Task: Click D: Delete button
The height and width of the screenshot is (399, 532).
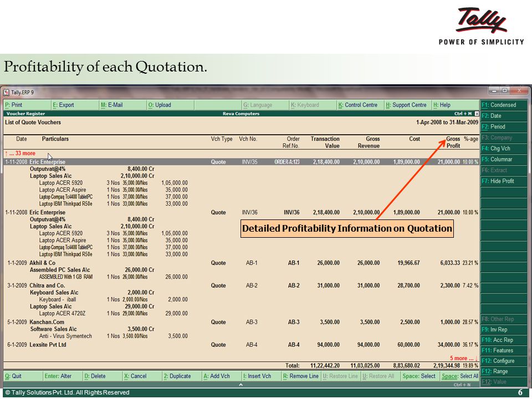Action: [x=103, y=376]
